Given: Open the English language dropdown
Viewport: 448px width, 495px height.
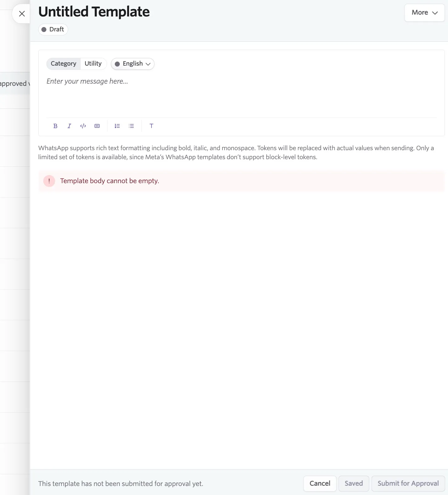Looking at the screenshot, I should (133, 64).
